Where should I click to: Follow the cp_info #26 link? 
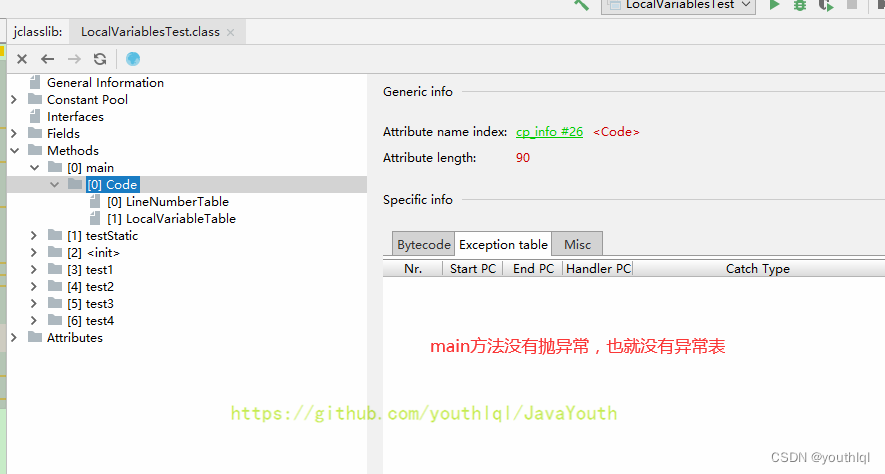coord(549,132)
